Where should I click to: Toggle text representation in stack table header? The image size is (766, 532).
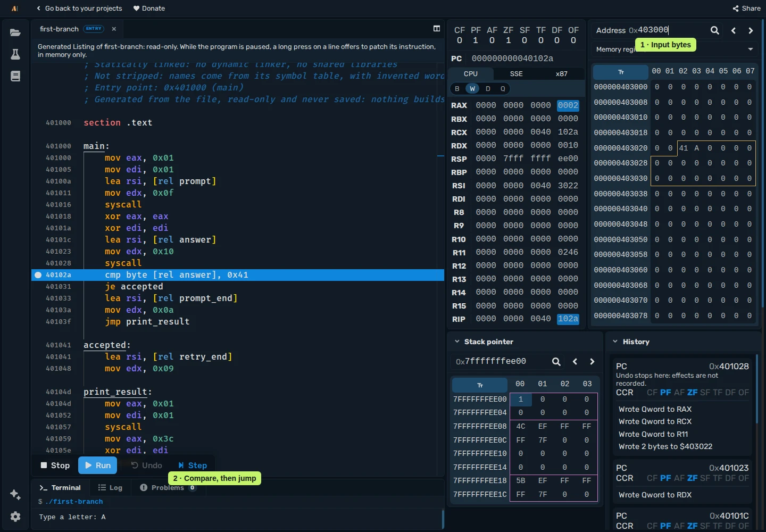480,385
